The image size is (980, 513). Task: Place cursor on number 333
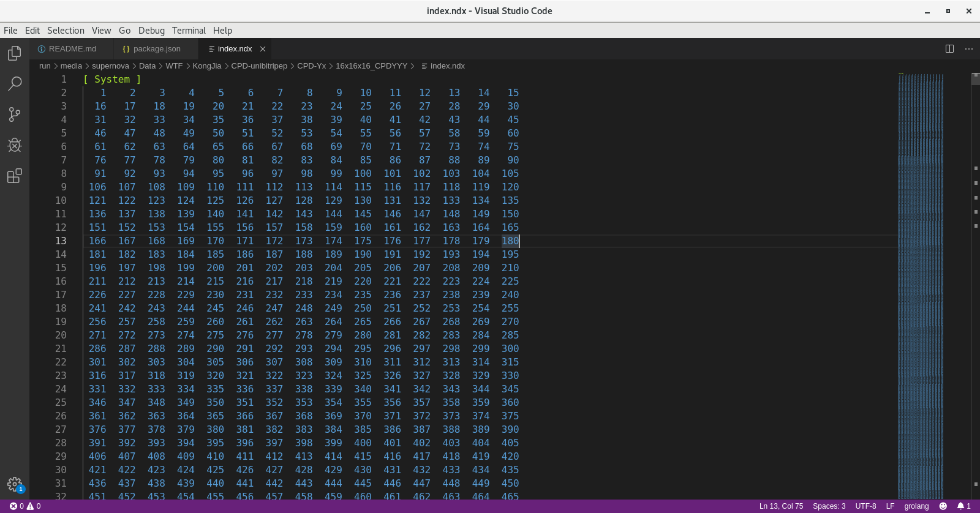156,389
